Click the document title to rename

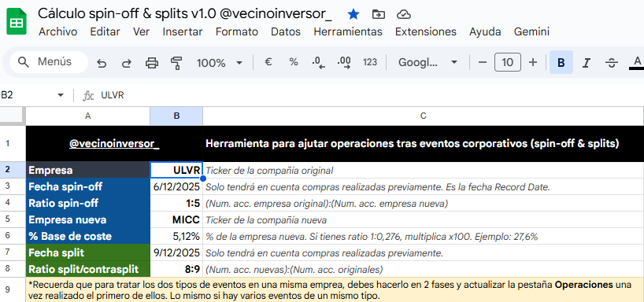coord(185,13)
